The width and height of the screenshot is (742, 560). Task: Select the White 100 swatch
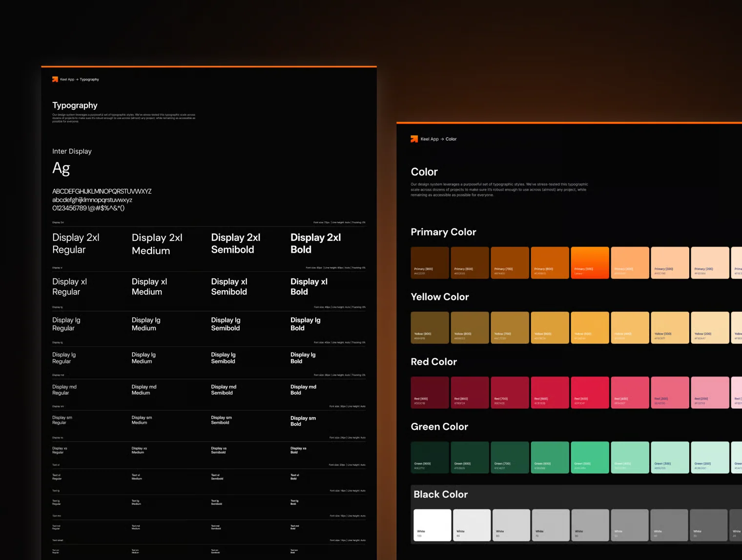pos(433,525)
